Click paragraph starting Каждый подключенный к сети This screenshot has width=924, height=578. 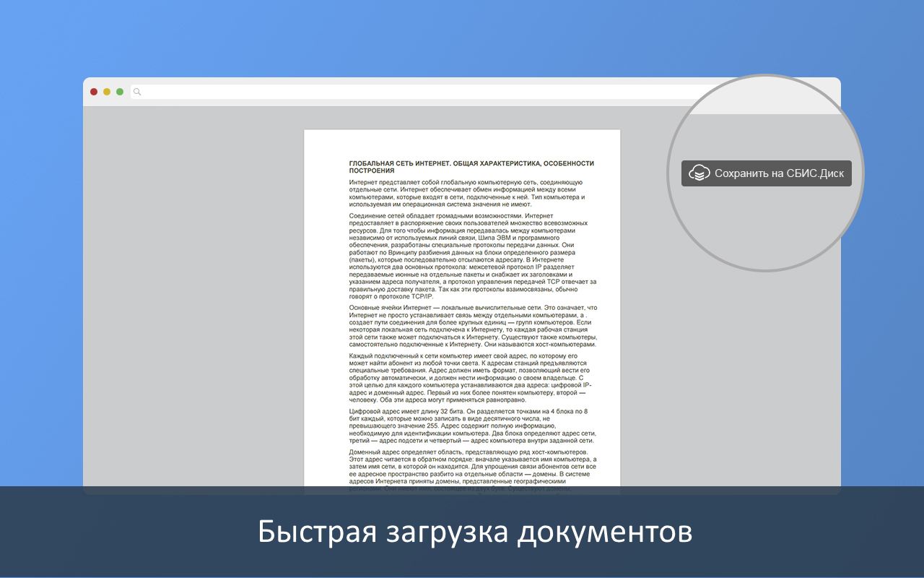471,379
